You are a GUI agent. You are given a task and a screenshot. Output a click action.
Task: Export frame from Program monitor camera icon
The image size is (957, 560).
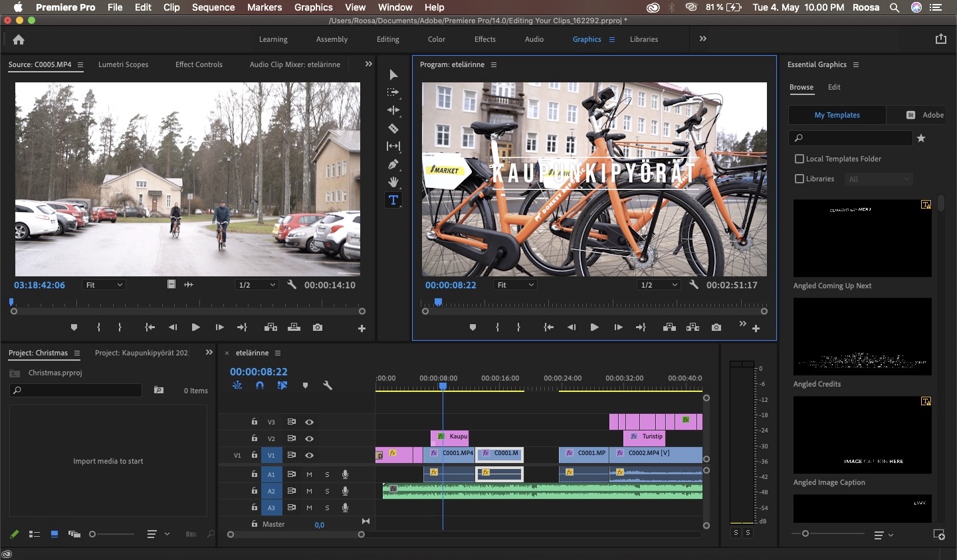pyautogui.click(x=716, y=327)
